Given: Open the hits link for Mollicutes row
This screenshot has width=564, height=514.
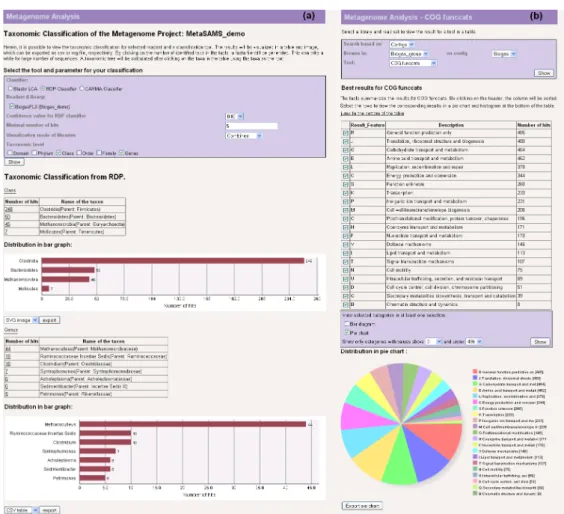Looking at the screenshot, I should coord(6,232).
